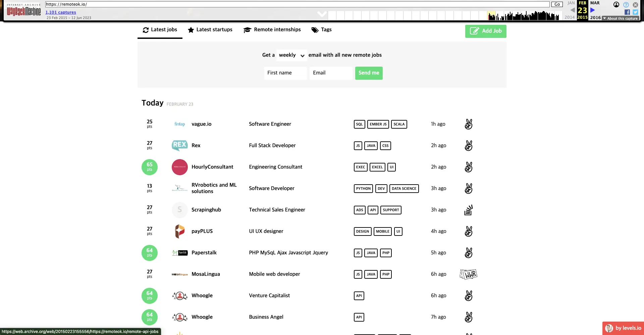Click the source icon for Engineering Consultant row
The height and width of the screenshot is (335, 644).
(469, 167)
